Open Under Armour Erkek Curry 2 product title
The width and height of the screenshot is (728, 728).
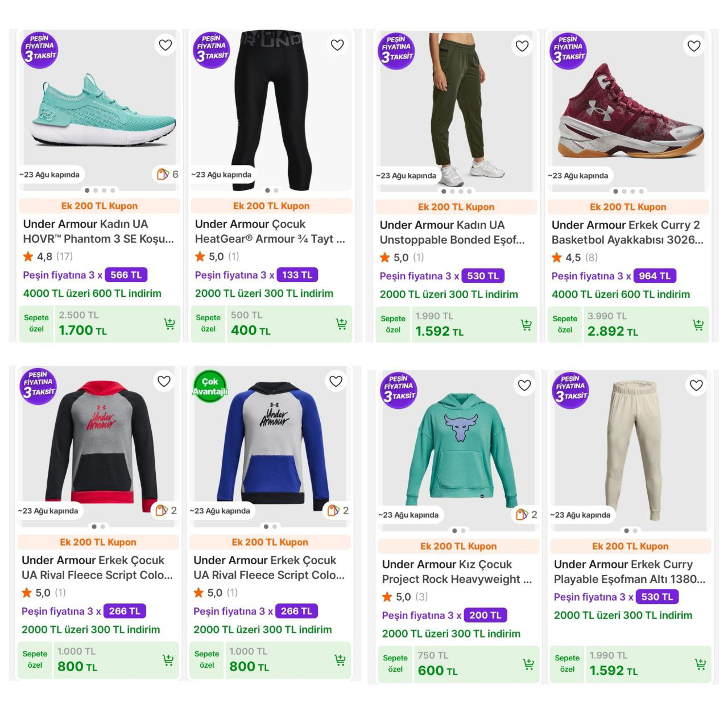627,233
